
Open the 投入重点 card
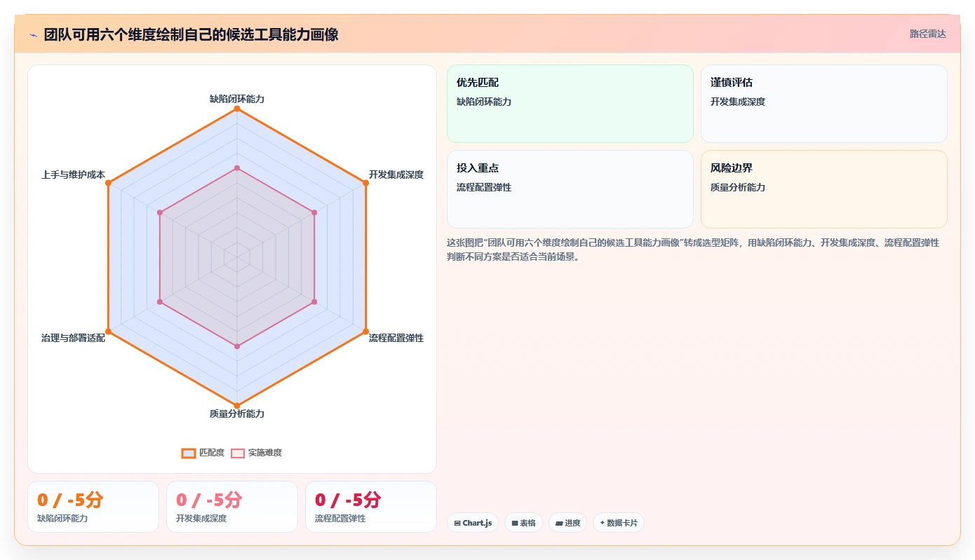point(570,189)
